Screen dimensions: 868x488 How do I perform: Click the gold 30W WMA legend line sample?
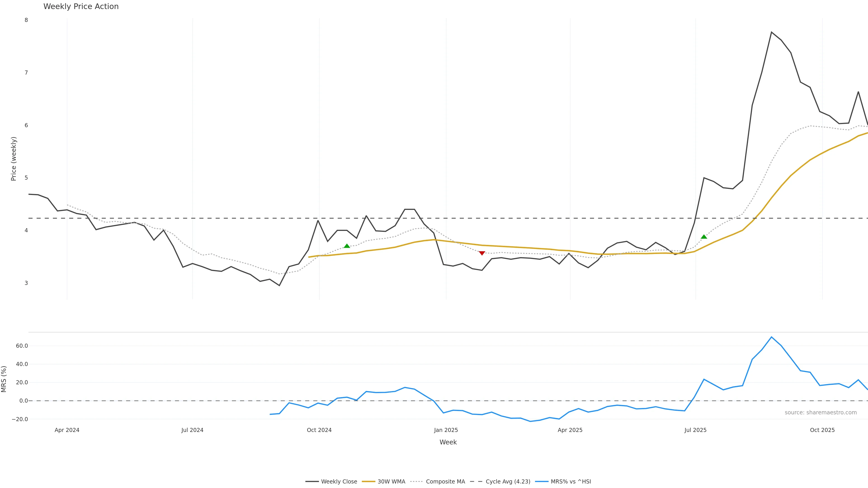(x=368, y=482)
